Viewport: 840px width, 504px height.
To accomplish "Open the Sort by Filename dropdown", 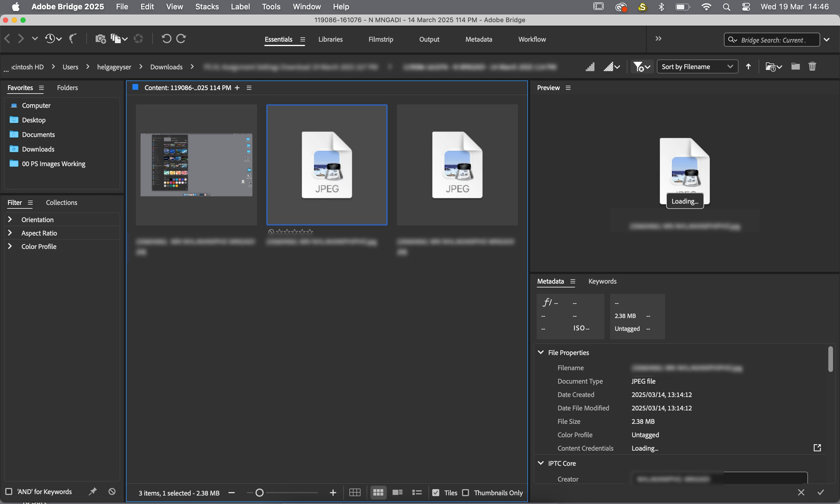I will click(697, 66).
